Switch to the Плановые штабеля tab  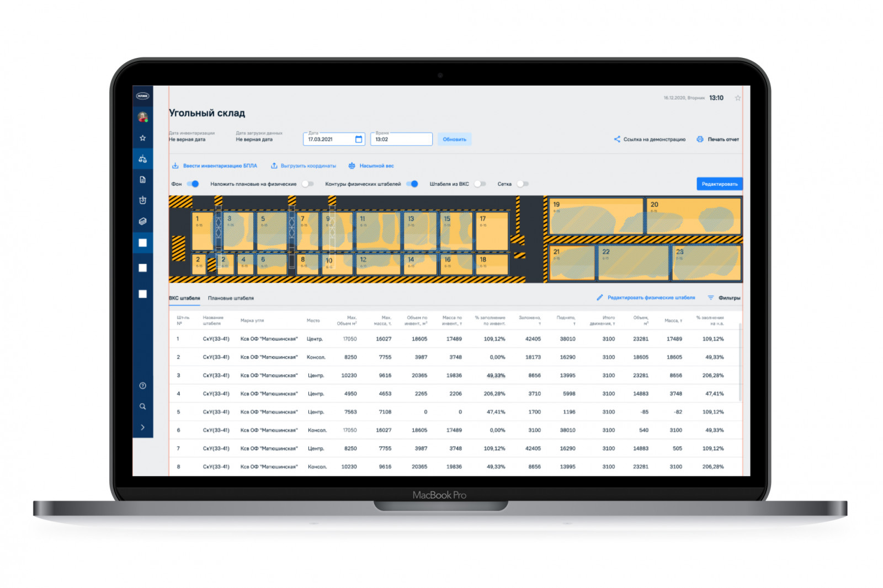[231, 298]
